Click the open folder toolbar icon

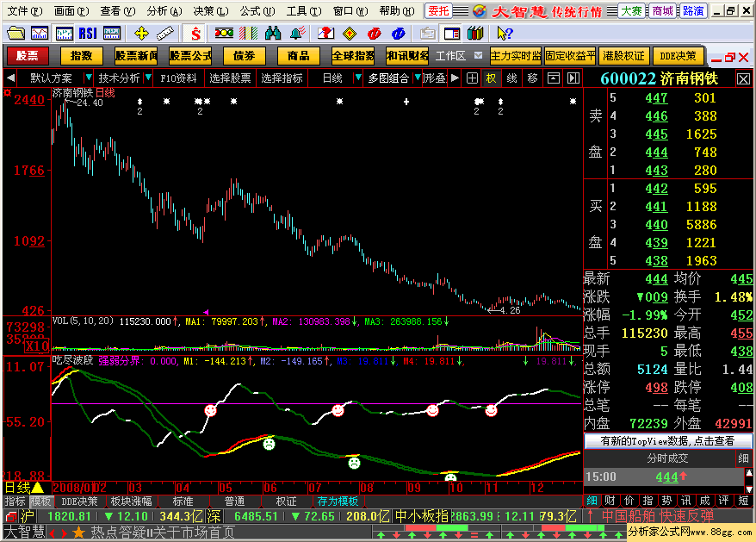pos(15,34)
